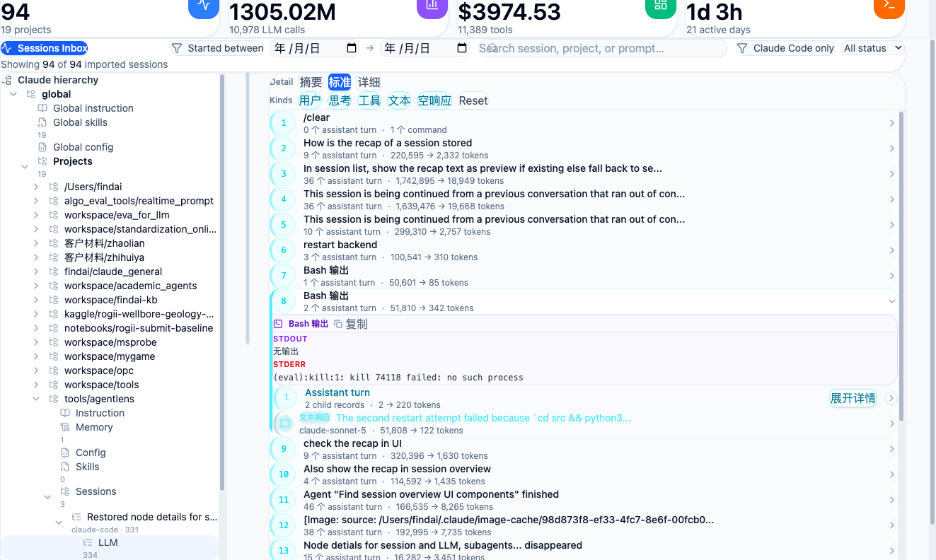Expand the workspace/eva_for_llm project
The height and width of the screenshot is (560, 936).
point(36,215)
